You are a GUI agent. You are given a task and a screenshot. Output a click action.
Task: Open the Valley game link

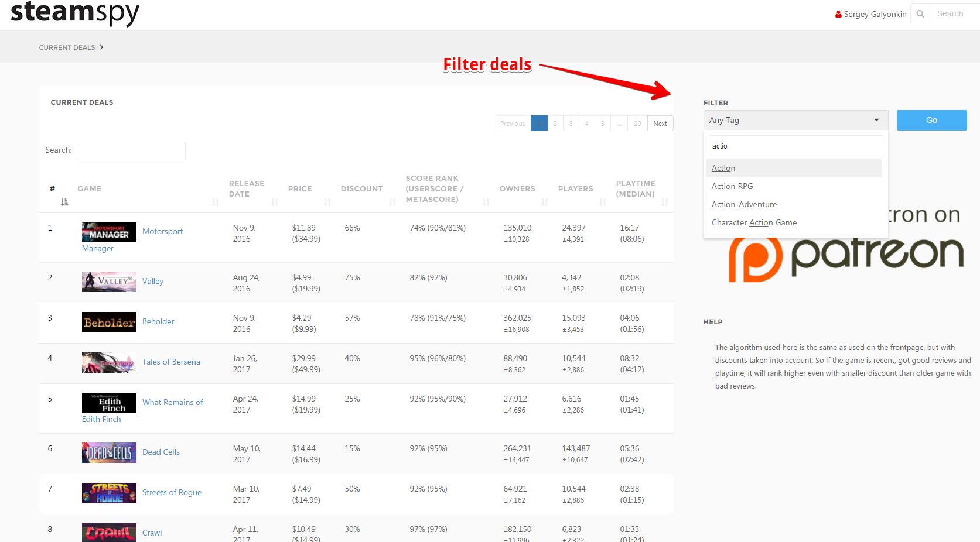click(x=153, y=282)
